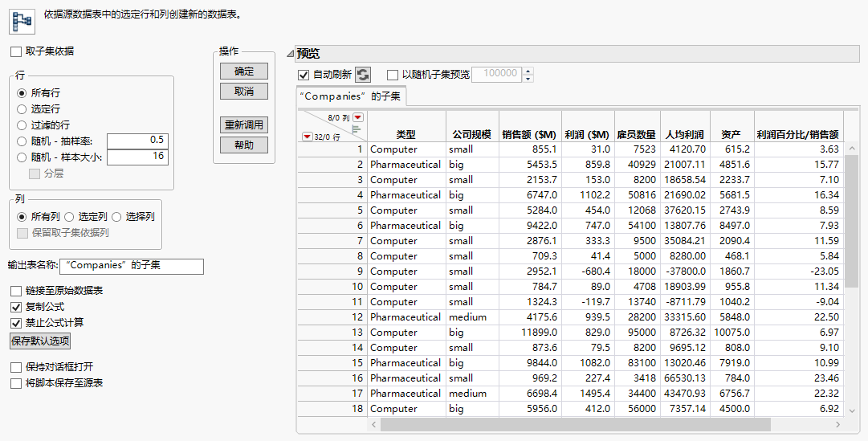Click the 销售额 ($M) column header
This screenshot has height=441, width=868.
(x=528, y=135)
